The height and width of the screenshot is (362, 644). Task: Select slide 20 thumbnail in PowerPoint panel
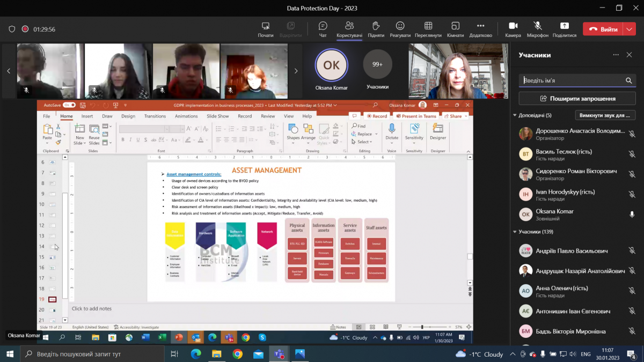click(x=53, y=310)
